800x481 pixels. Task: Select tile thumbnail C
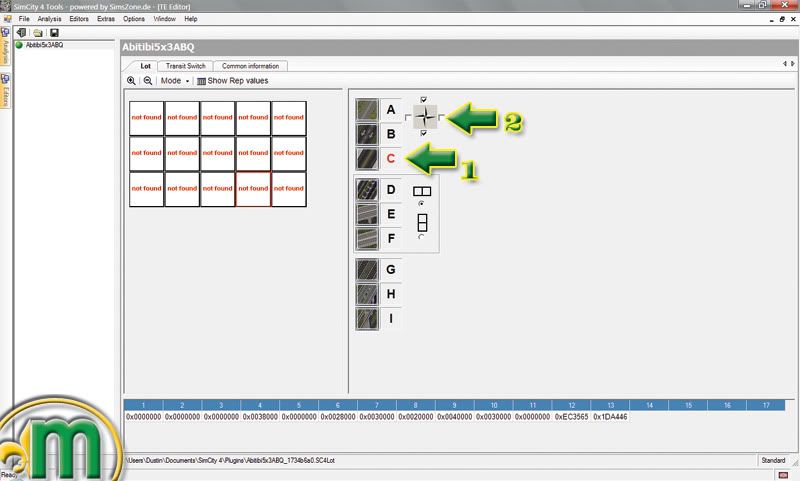point(367,159)
